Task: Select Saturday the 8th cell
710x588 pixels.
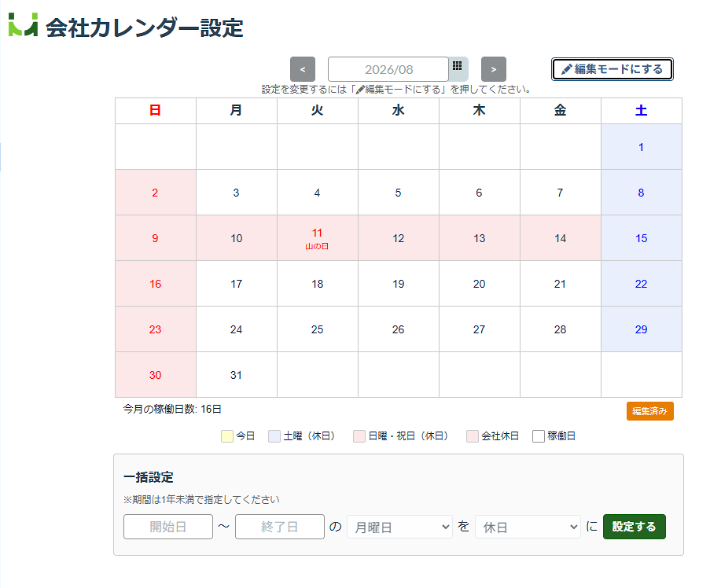Action: (x=641, y=193)
